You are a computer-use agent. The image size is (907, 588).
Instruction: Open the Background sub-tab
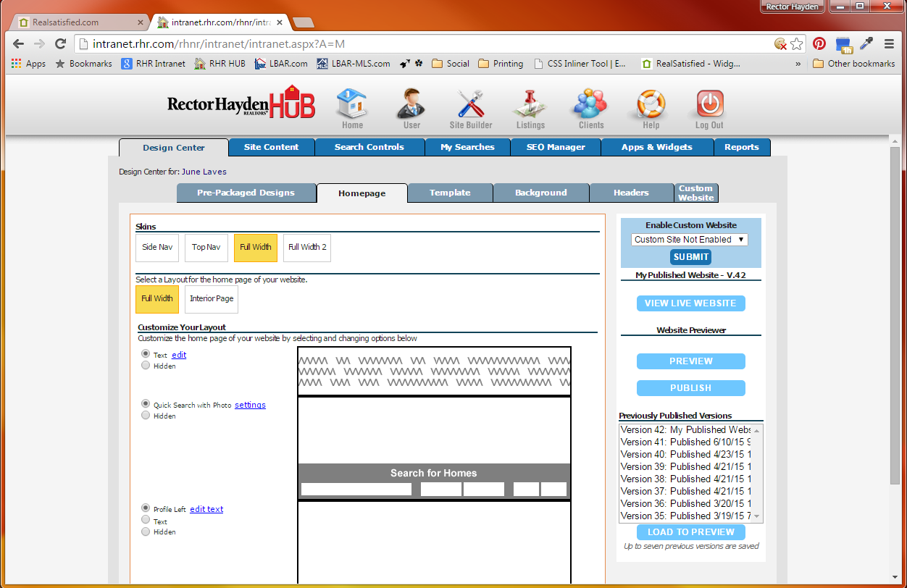[x=541, y=193]
